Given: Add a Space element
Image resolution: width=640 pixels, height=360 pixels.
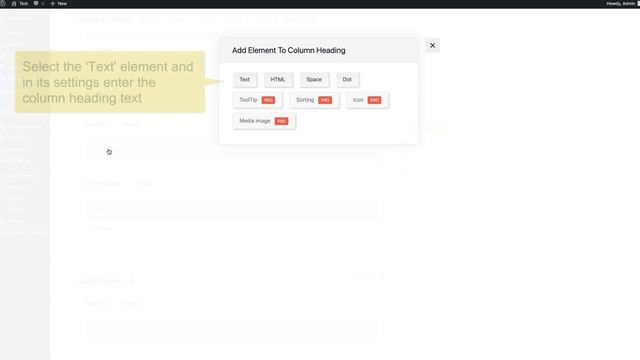Looking at the screenshot, I should 314,80.
